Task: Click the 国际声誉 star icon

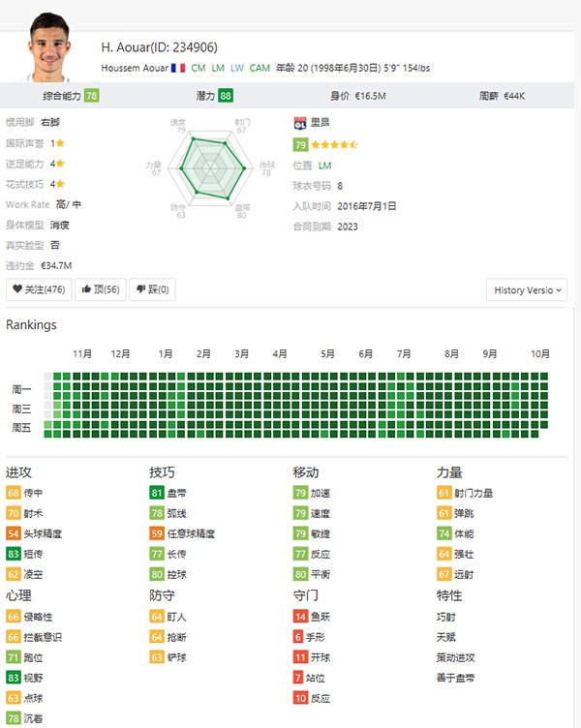Action: pos(62,143)
